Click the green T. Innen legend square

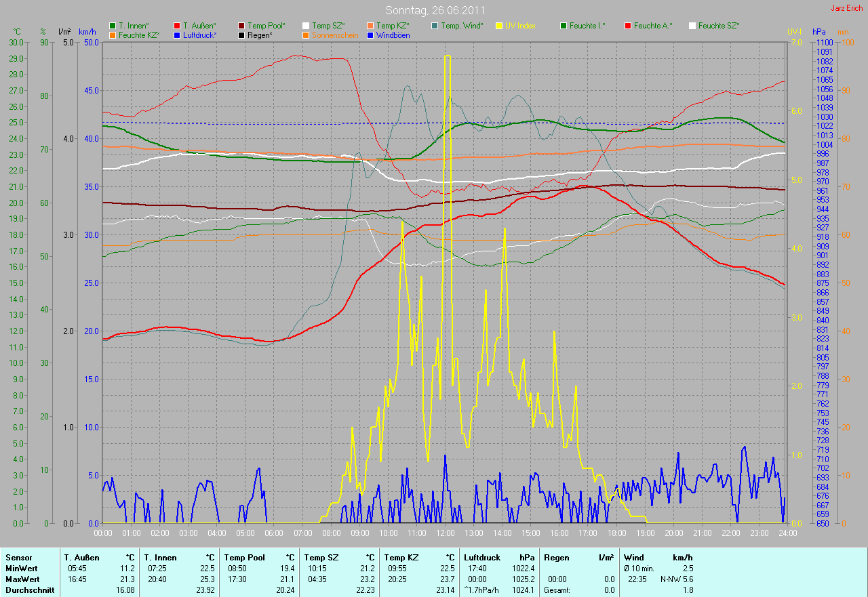pos(113,26)
